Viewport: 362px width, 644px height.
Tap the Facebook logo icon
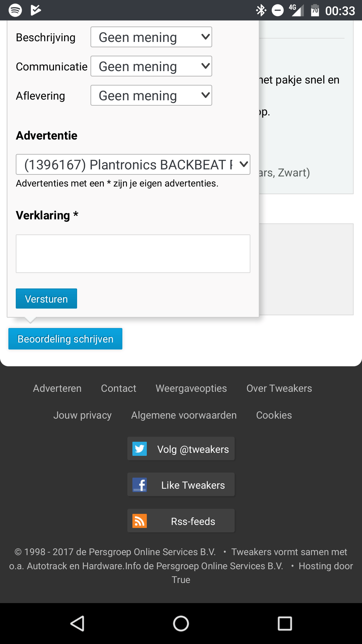(139, 485)
